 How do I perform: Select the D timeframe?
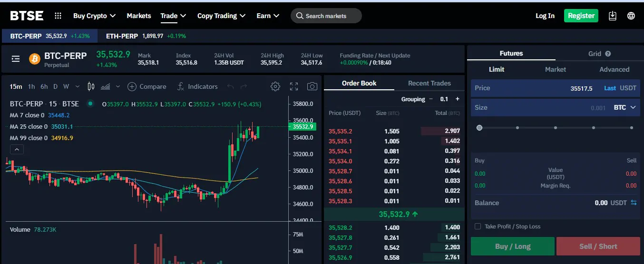click(55, 86)
